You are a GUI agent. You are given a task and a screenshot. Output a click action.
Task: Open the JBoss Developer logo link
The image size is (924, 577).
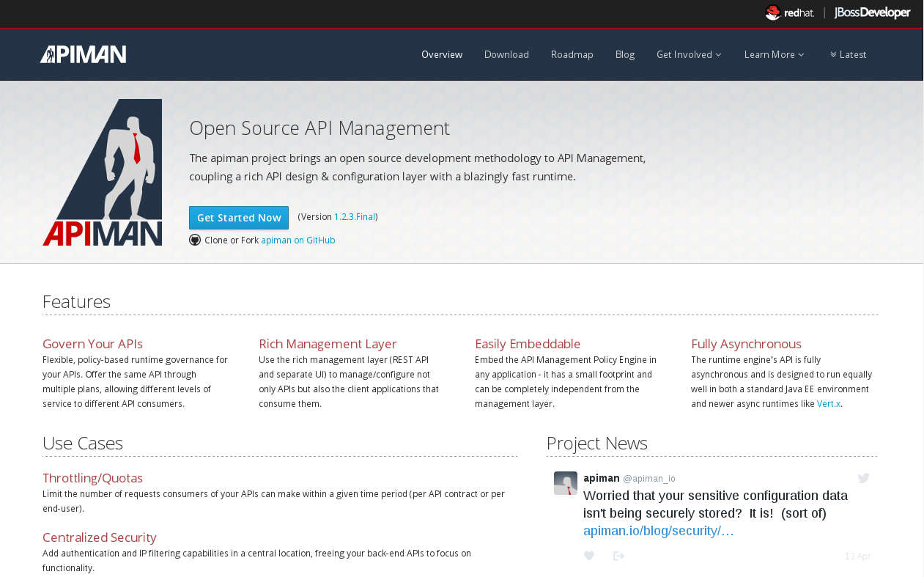click(x=872, y=12)
